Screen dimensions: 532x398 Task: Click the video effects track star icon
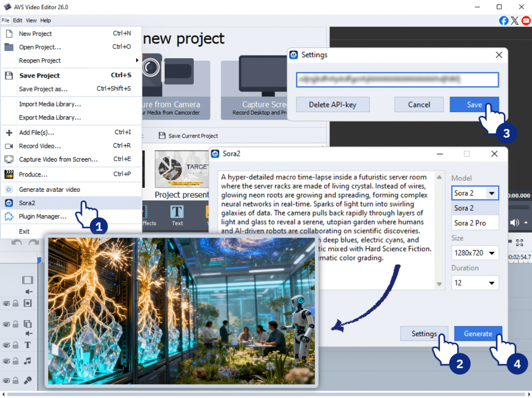(x=28, y=303)
